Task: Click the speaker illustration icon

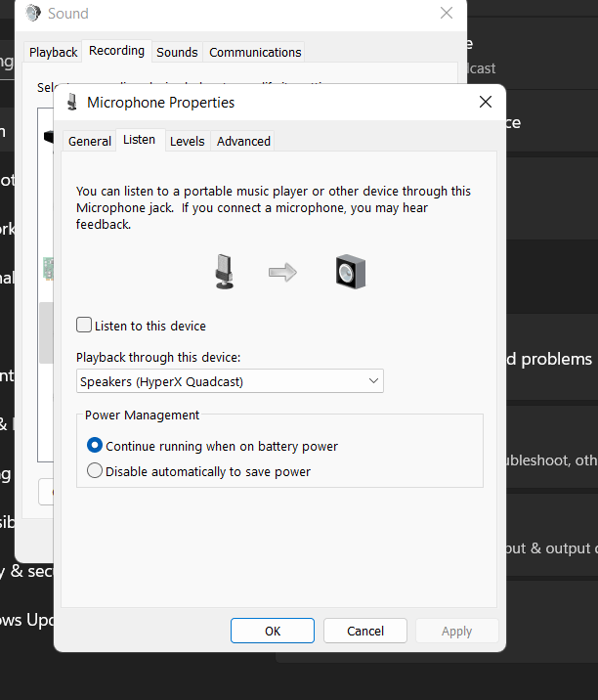Action: [x=351, y=272]
